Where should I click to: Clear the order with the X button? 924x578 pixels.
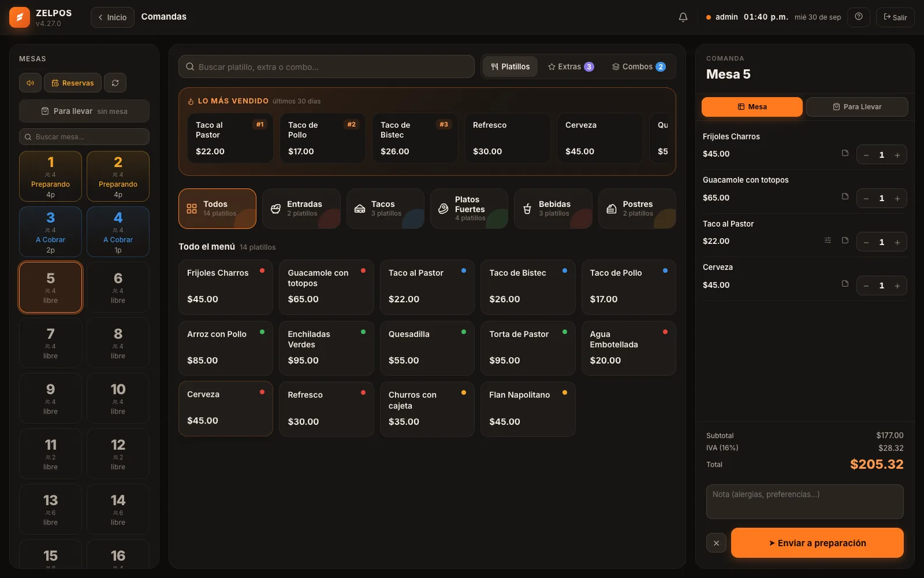tap(716, 543)
